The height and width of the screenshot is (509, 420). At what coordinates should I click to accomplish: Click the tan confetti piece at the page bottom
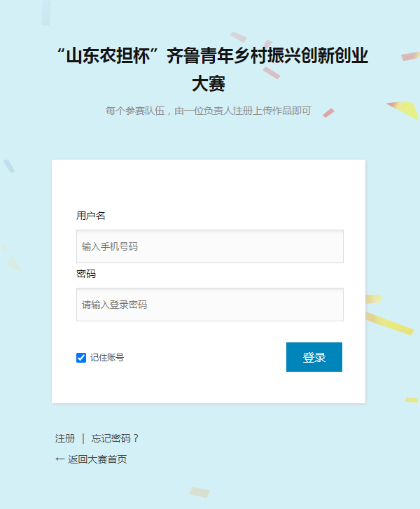coord(199,492)
